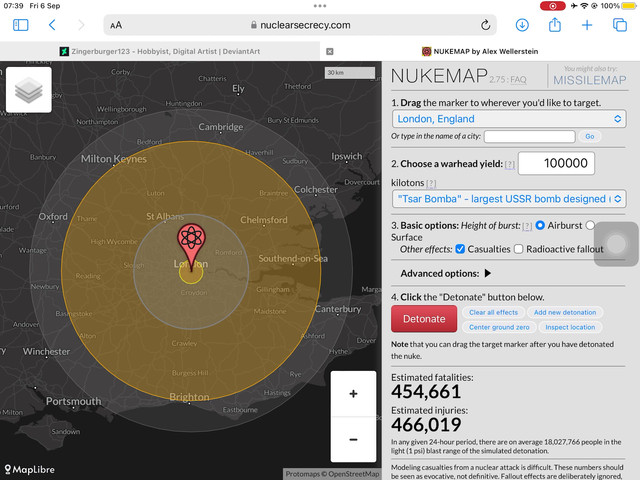Focus the warhead yield field 100000
Image resolution: width=640 pixels, height=480 pixels.
pyautogui.click(x=556, y=163)
